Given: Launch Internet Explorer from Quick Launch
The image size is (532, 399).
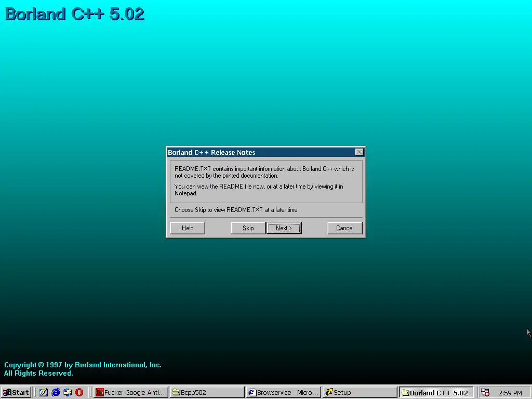Looking at the screenshot, I should (56, 393).
